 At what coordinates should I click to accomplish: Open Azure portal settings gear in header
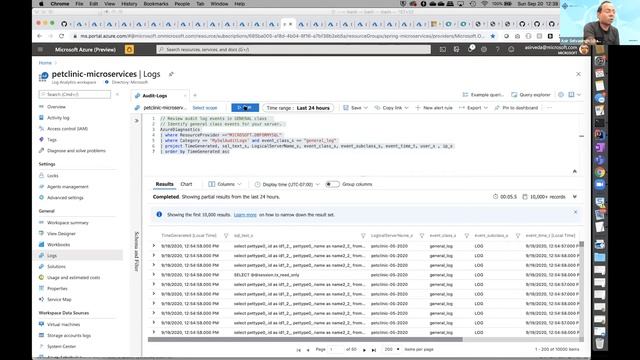coord(484,49)
